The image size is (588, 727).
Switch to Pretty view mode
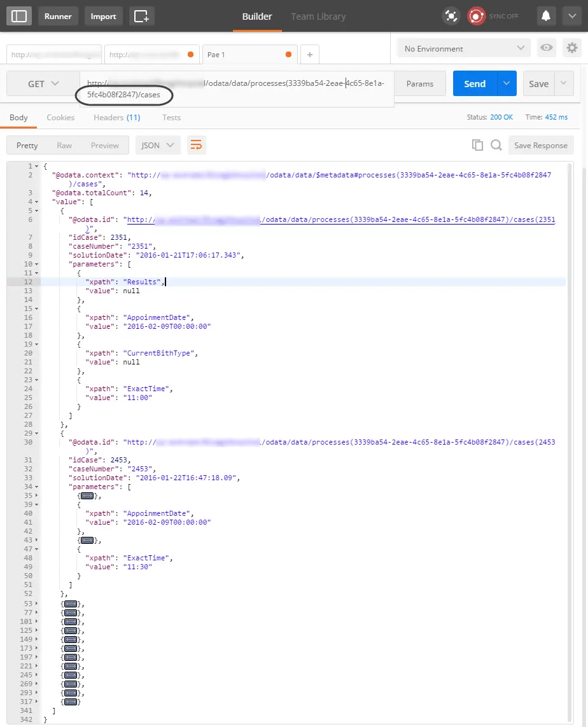[x=27, y=145]
